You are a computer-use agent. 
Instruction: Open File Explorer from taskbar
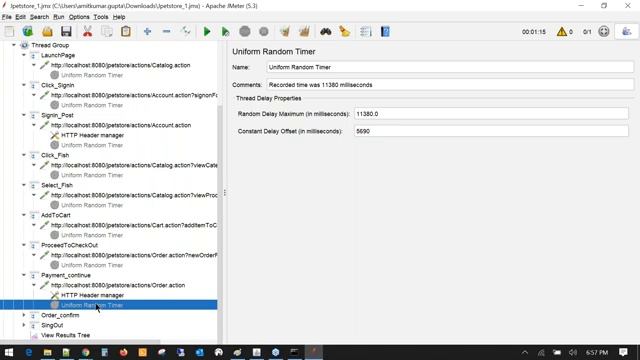coord(47,352)
